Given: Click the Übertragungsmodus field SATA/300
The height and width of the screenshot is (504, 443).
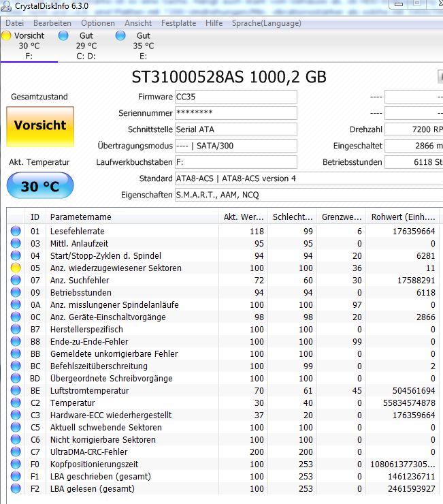Looking at the screenshot, I should tap(236, 146).
